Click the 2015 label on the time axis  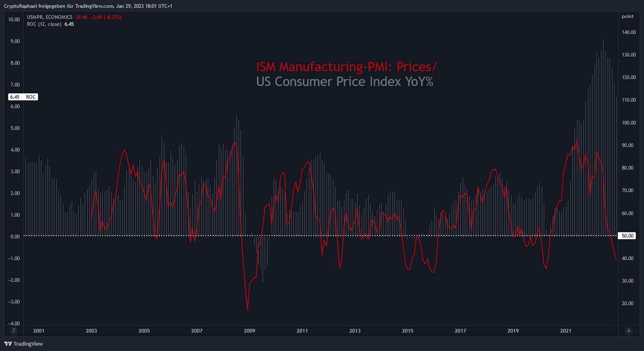[408, 331]
